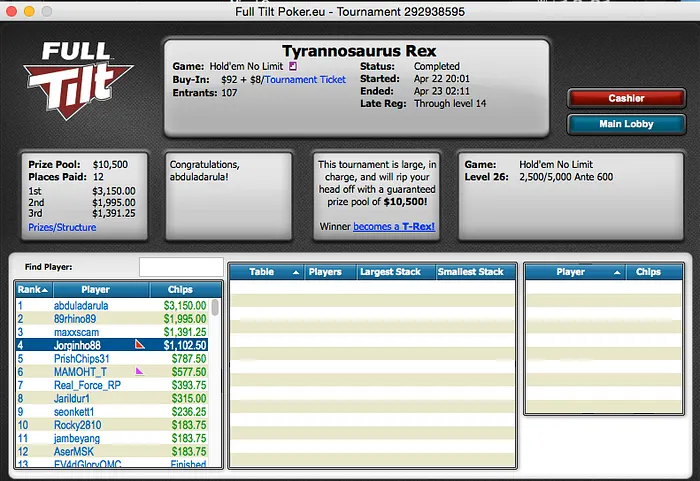Click the pink note marker on MAMOHT_T

[140, 371]
